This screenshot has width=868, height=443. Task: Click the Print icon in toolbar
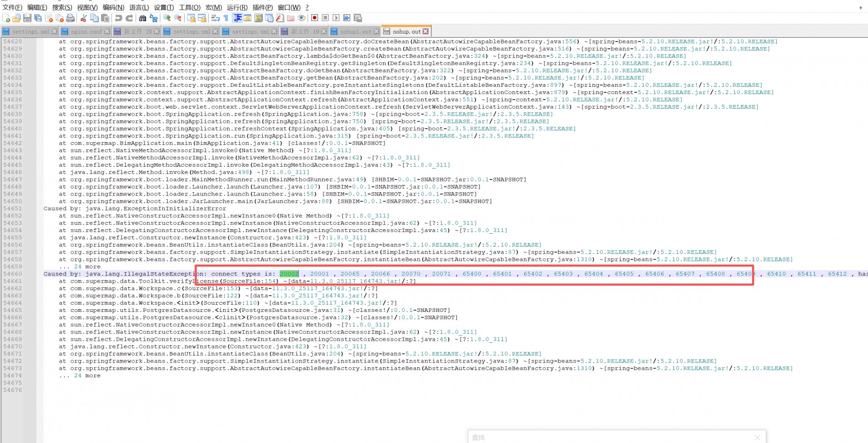click(70, 18)
